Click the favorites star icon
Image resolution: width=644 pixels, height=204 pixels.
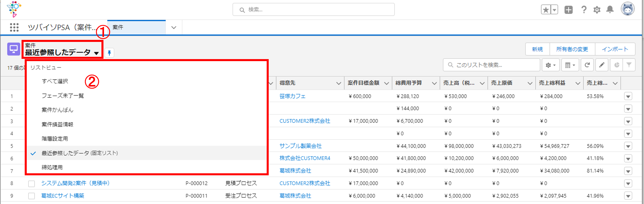[x=545, y=10]
